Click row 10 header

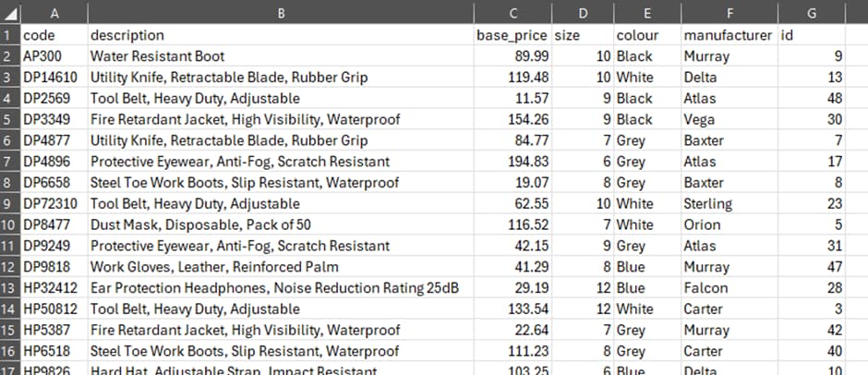coord(9,224)
